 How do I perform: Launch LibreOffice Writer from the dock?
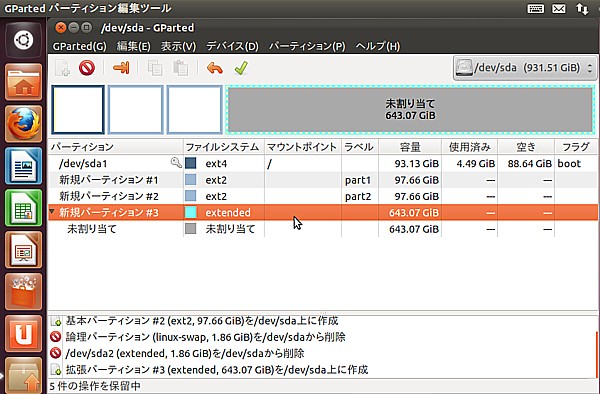tap(24, 166)
